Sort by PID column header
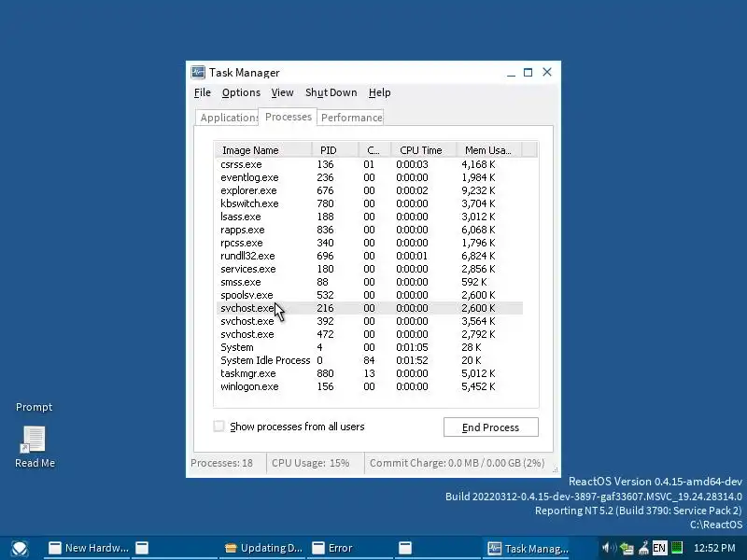Screen dimensions: 747x560 pyautogui.click(x=335, y=150)
